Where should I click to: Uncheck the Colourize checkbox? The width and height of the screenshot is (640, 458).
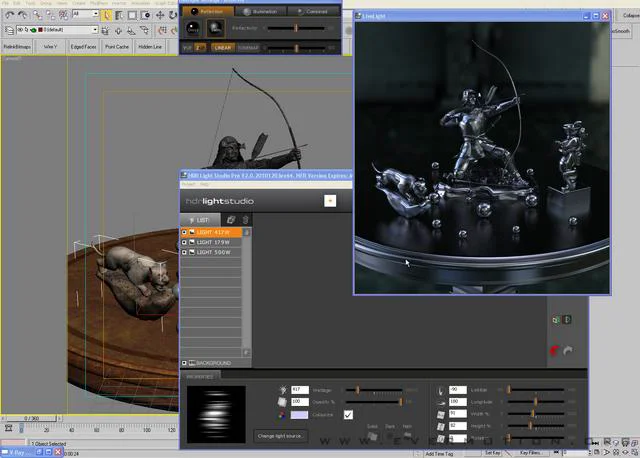tap(348, 415)
